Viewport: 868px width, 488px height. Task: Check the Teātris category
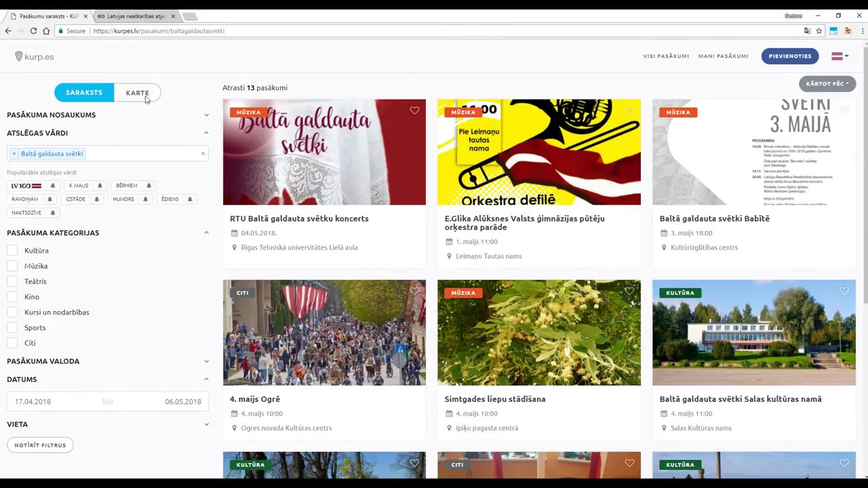point(12,281)
